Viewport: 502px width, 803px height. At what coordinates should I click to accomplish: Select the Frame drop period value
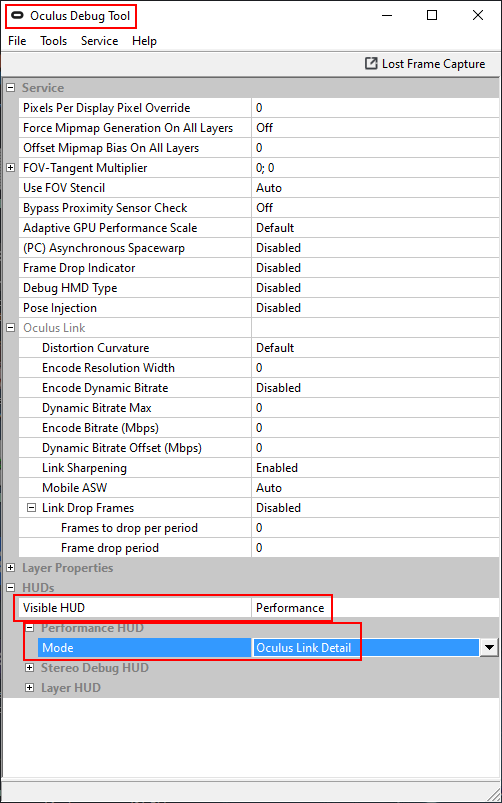point(375,547)
